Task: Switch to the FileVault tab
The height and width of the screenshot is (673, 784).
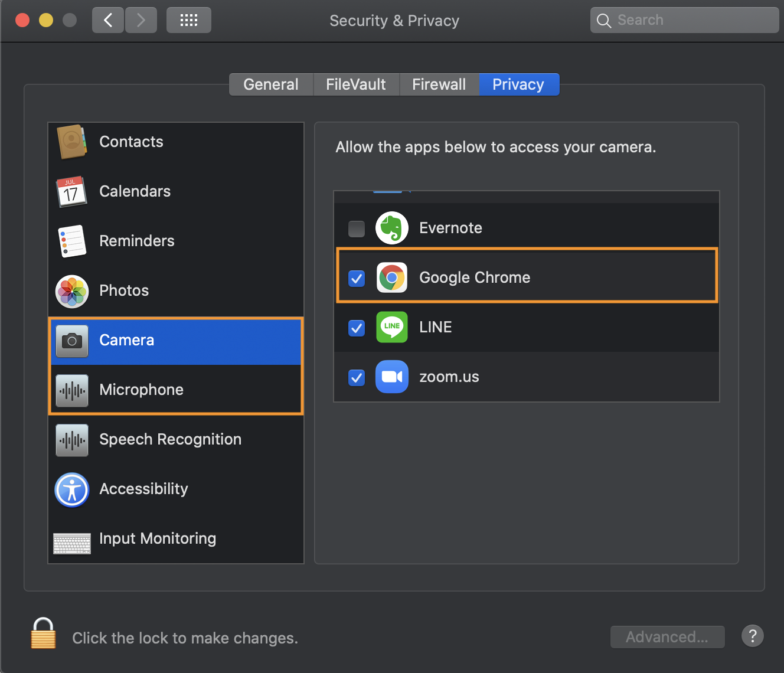Action: coord(356,84)
